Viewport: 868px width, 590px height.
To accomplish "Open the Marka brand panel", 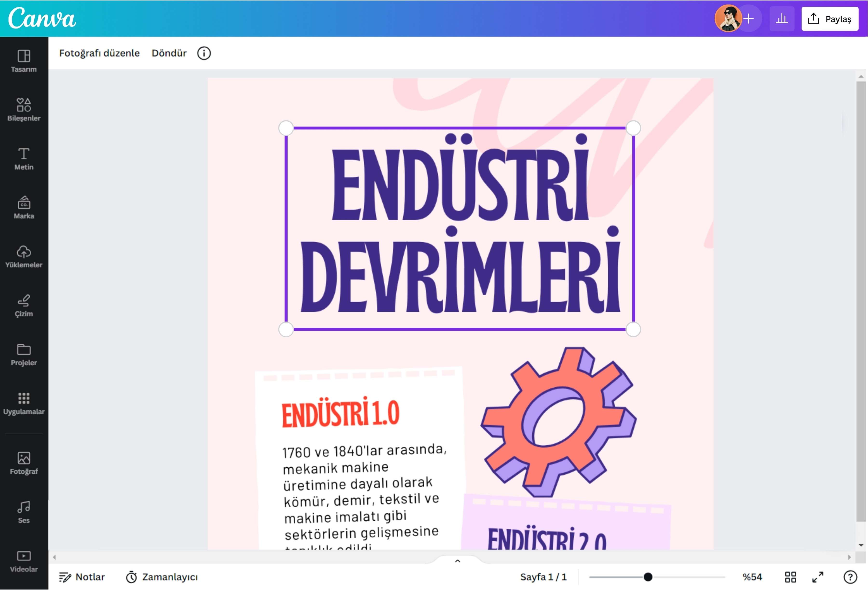I will pos(24,208).
